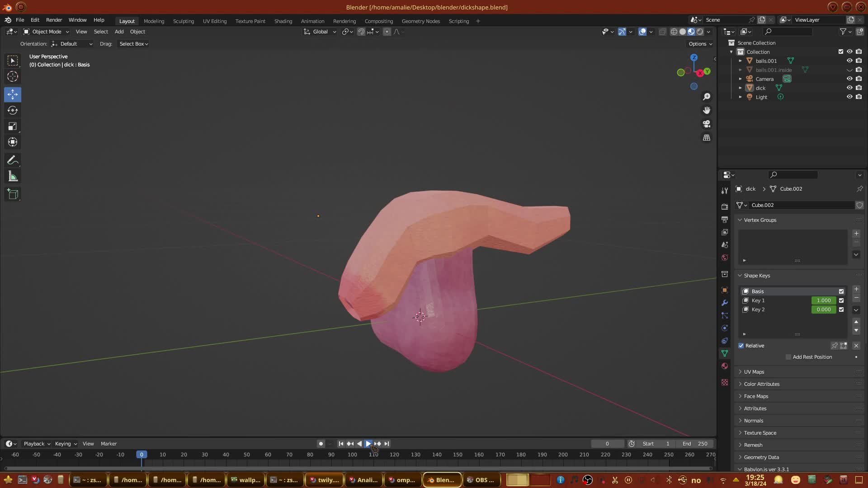Open the Material properties tab
868x488 pixels.
pyautogui.click(x=725, y=366)
